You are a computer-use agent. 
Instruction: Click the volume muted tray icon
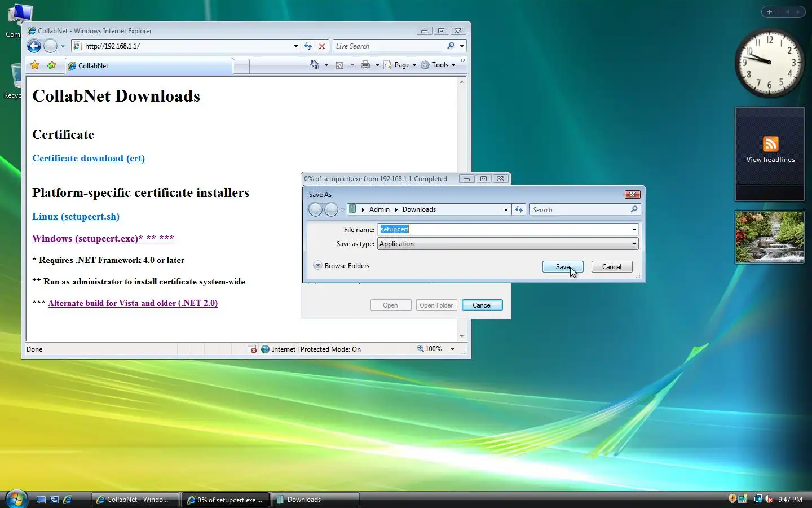(x=769, y=499)
